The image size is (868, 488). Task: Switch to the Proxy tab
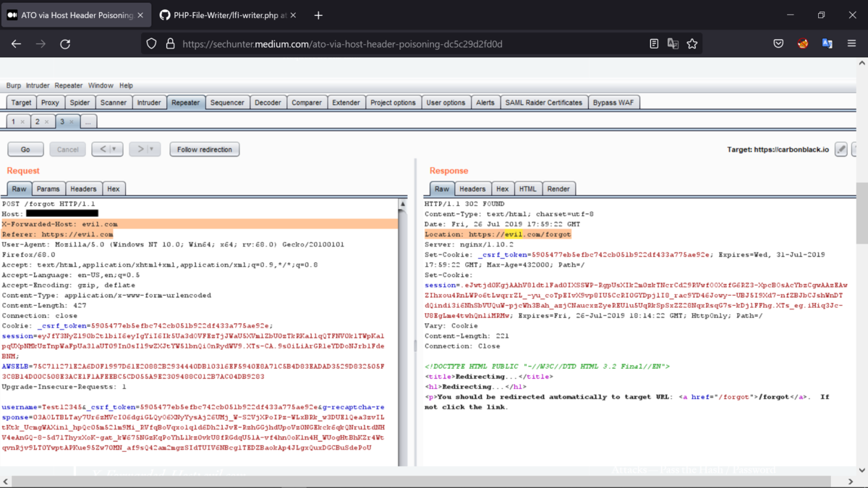pos(50,103)
